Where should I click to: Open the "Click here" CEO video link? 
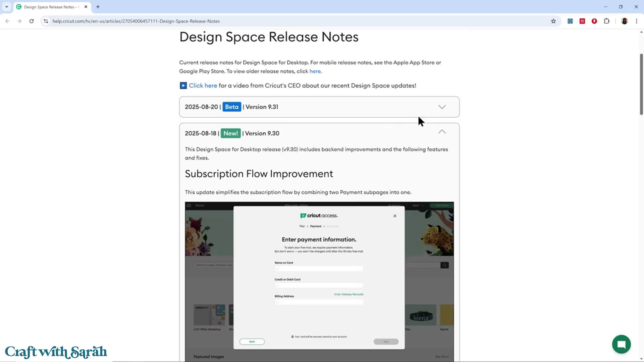[x=203, y=85]
